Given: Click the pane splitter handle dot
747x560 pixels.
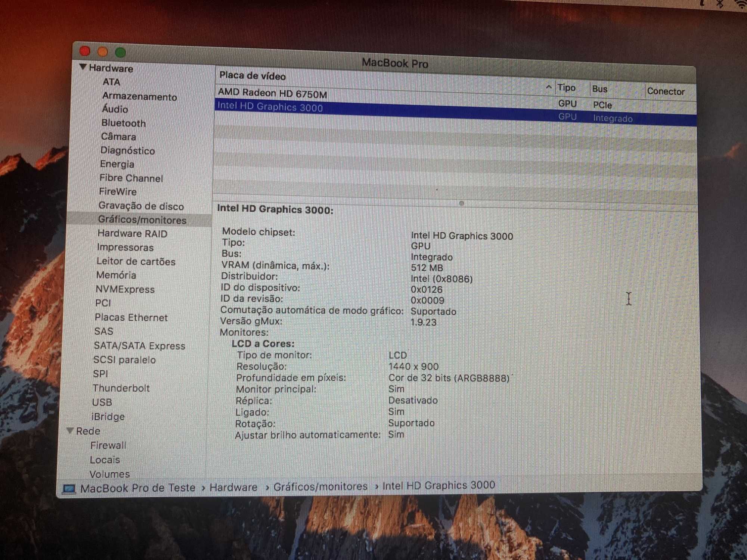Looking at the screenshot, I should tap(462, 203).
